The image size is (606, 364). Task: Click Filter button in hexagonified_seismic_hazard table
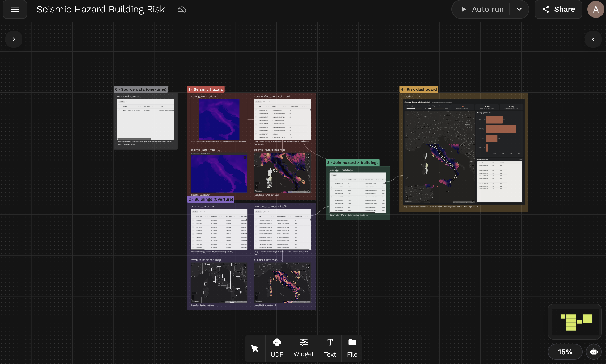258,102
